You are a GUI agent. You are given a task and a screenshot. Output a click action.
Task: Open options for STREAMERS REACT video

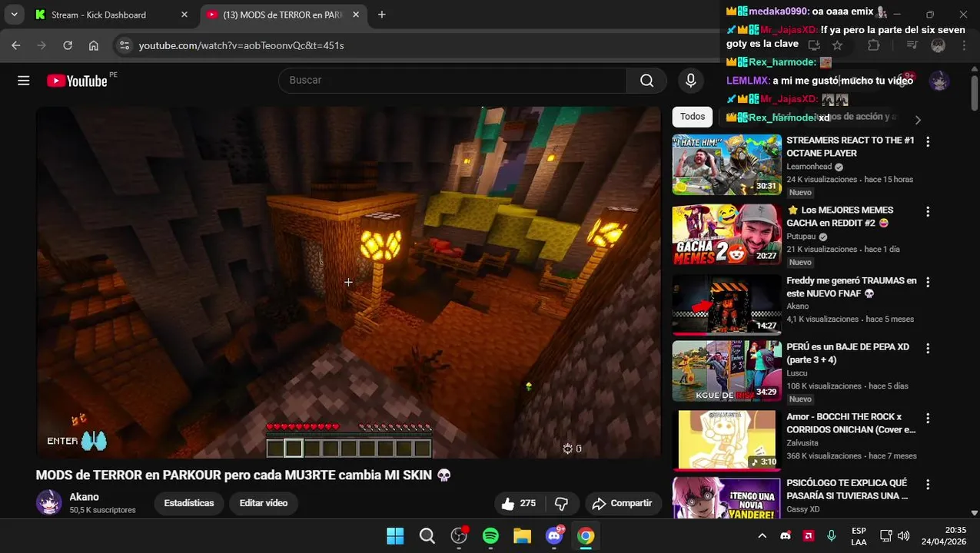point(928,141)
